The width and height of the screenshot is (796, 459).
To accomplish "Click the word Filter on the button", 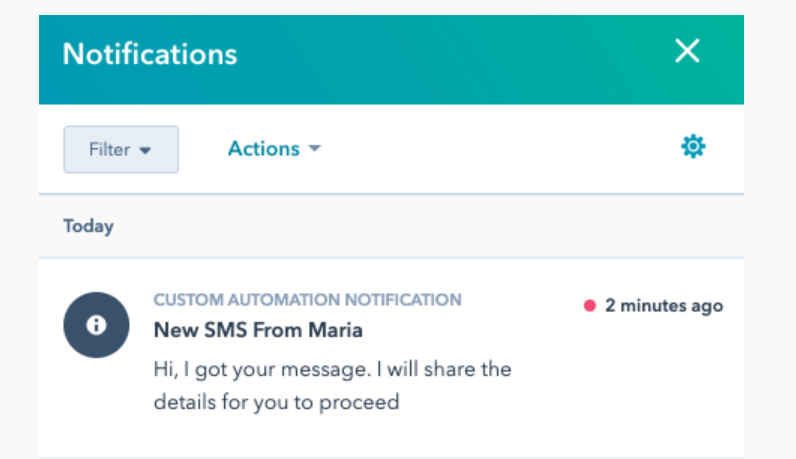I will 109,150.
